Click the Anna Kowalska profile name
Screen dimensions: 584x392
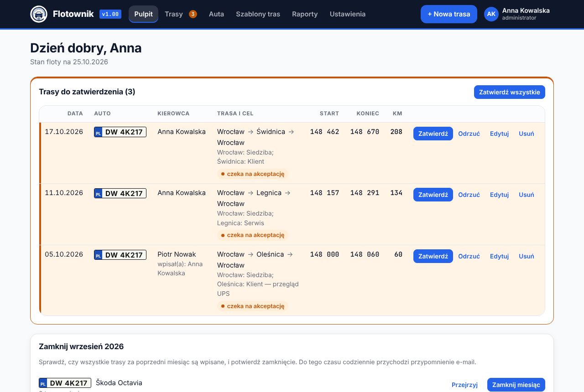click(x=526, y=10)
